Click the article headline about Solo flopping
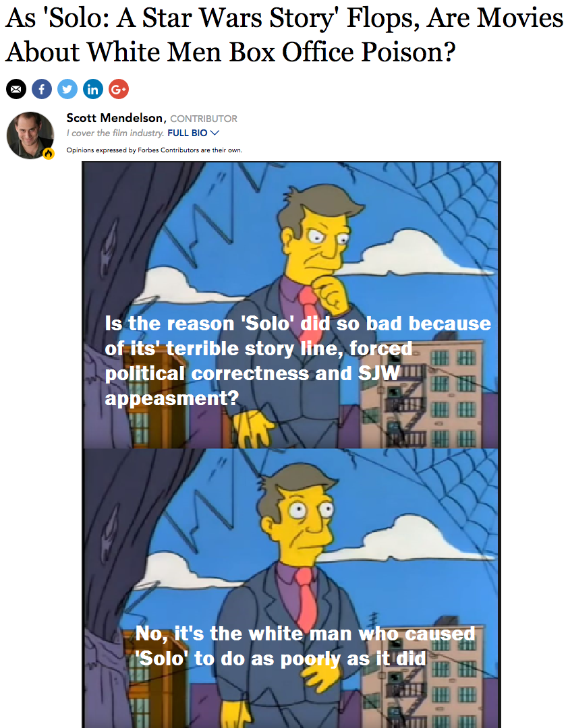568x728 pixels. click(x=284, y=34)
